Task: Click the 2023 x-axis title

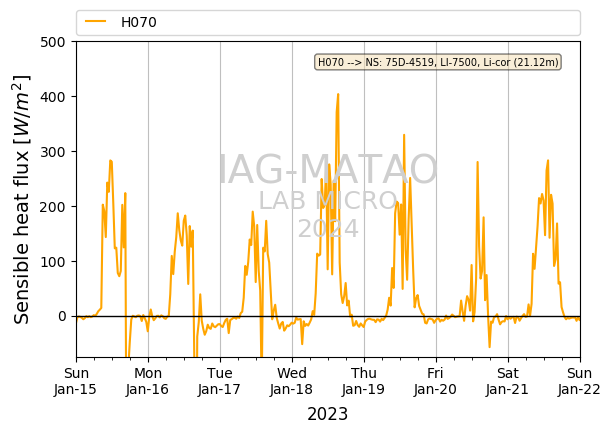Action: 327,414
